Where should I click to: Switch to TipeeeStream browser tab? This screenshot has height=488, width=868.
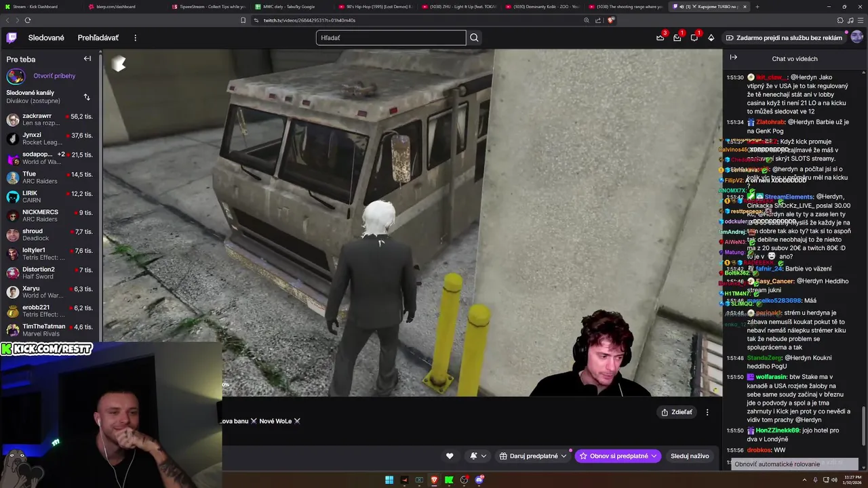[x=208, y=7]
